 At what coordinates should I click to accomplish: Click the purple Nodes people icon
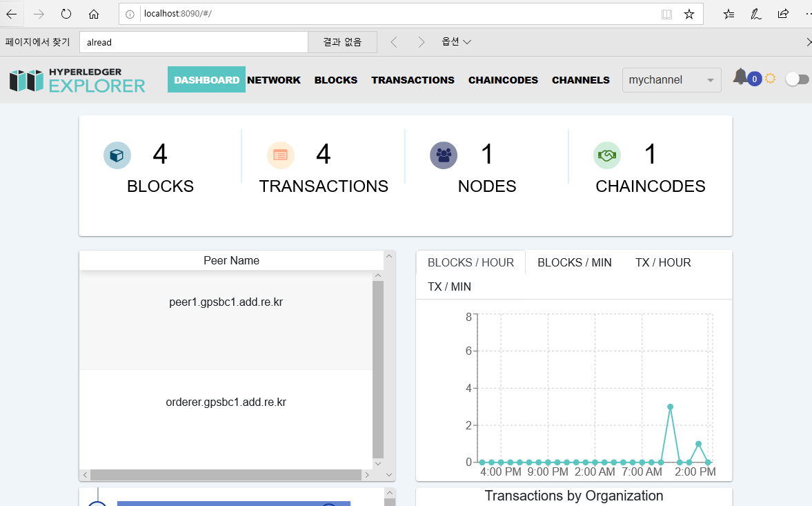[x=444, y=155]
